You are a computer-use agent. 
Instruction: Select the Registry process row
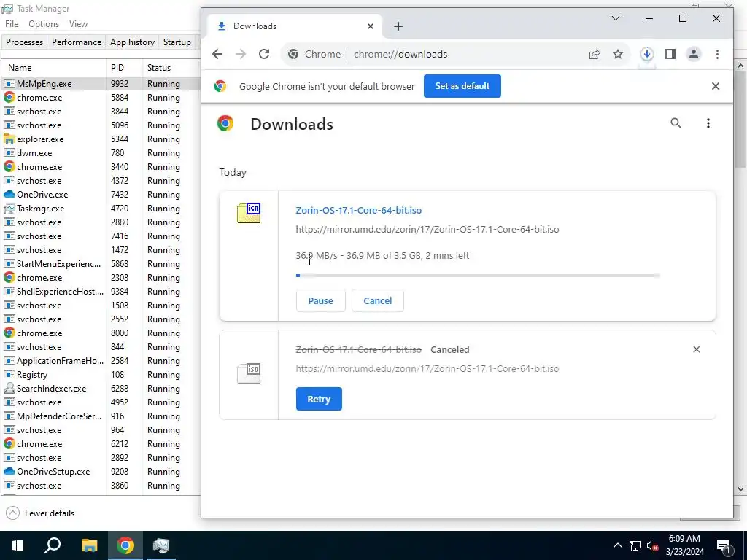(x=101, y=375)
